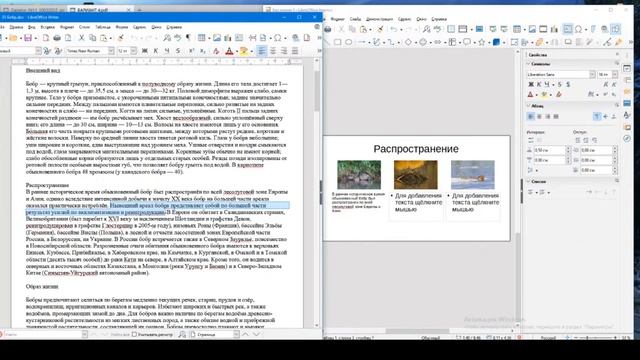
Task: Collapse the Символы section in sidebar
Action: pos(529,64)
